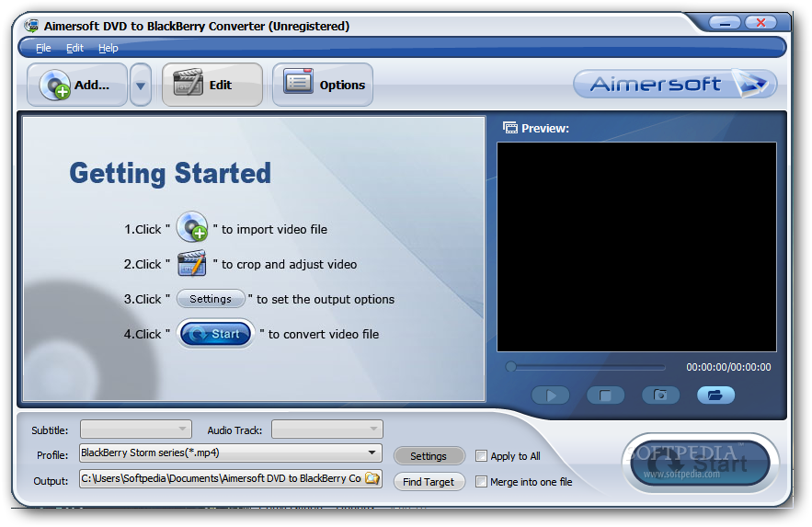
Task: Take a snapshot of the preview
Action: coord(660,395)
